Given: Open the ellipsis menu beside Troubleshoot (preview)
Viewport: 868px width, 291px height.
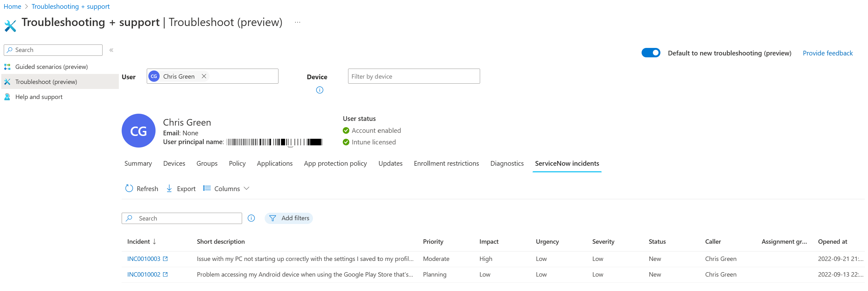Looking at the screenshot, I should point(297,22).
